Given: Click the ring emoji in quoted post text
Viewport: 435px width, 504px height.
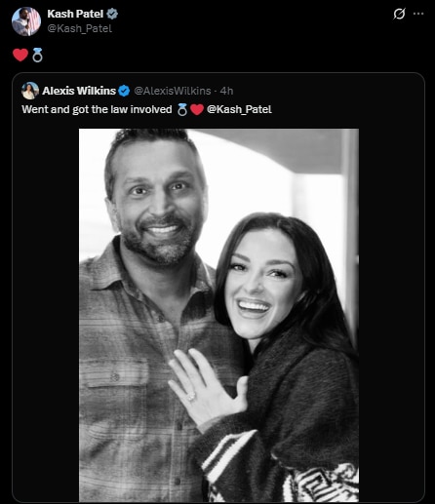Looking at the screenshot, I should tap(182, 109).
